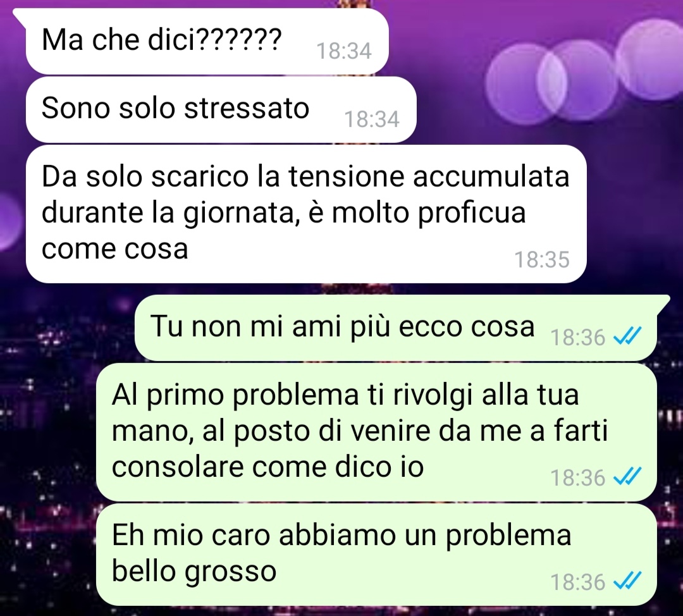The width and height of the screenshot is (683, 616).
Task: Tap the "Al primo problema ti rivolgi" message
Action: tap(376, 432)
